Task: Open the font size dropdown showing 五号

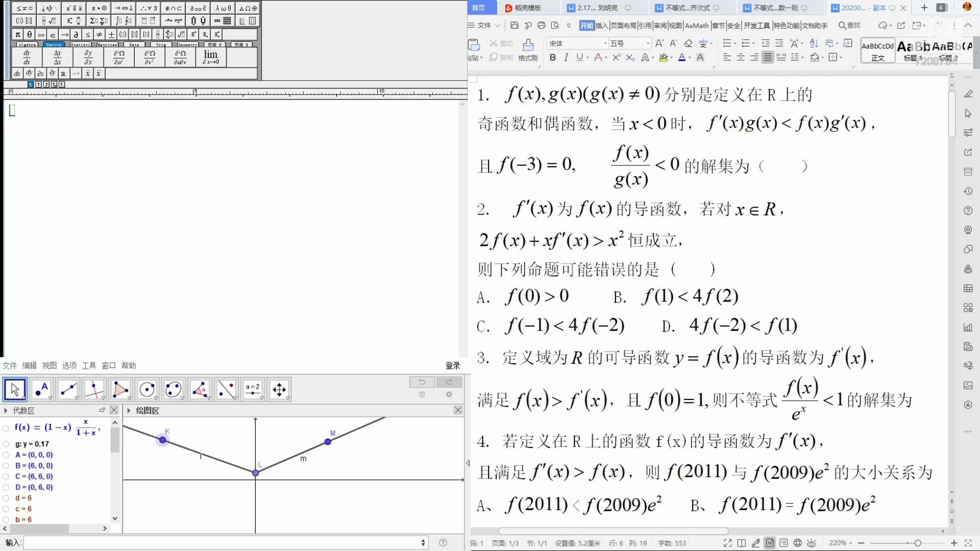Action: 648,43
